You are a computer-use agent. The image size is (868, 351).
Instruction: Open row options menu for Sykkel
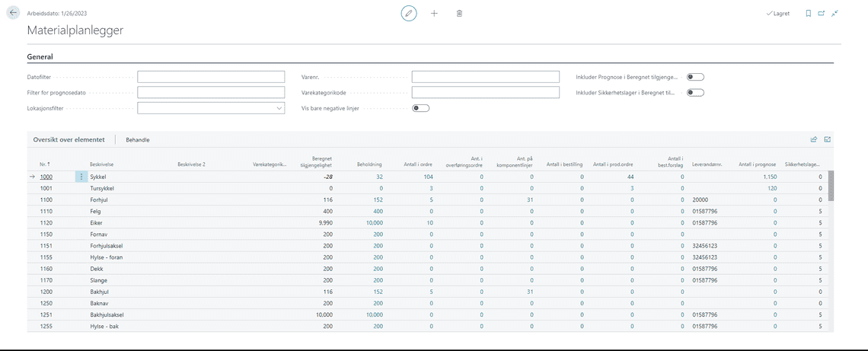pyautogui.click(x=81, y=177)
